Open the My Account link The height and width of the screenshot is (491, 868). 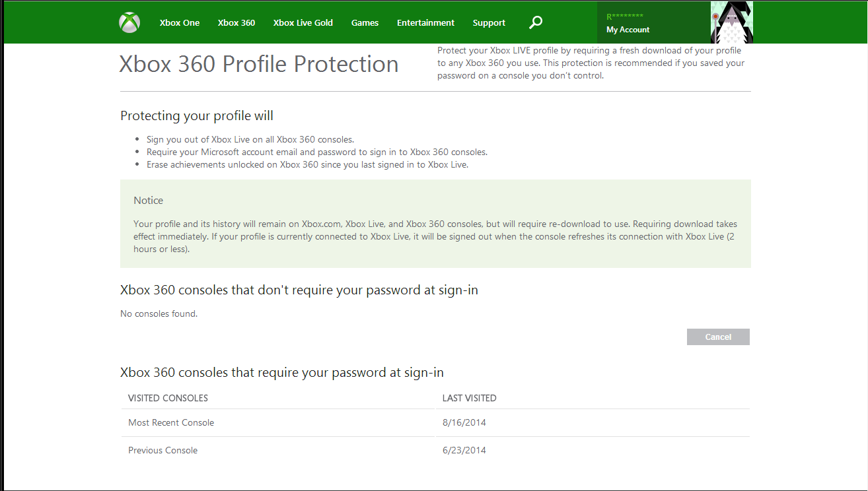click(628, 30)
